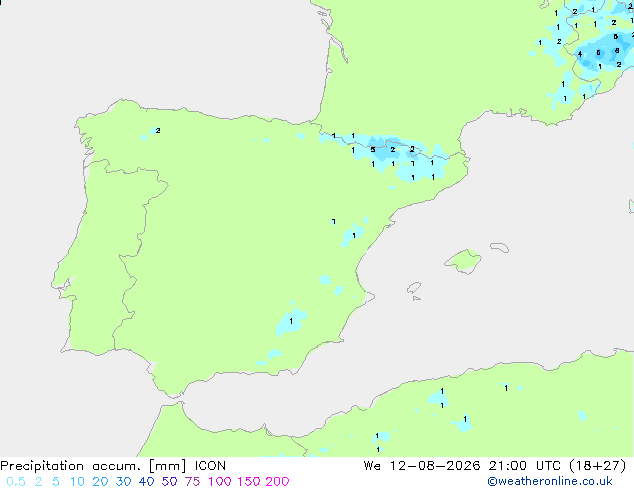Select the 40 mm legend value
Screen dimensions: 634x490
[x=146, y=482]
